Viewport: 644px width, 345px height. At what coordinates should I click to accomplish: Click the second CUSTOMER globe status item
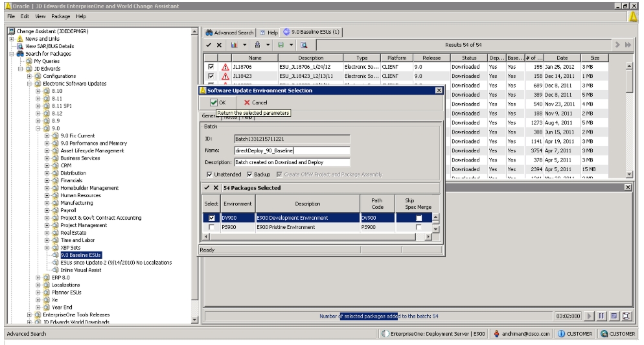(x=617, y=333)
